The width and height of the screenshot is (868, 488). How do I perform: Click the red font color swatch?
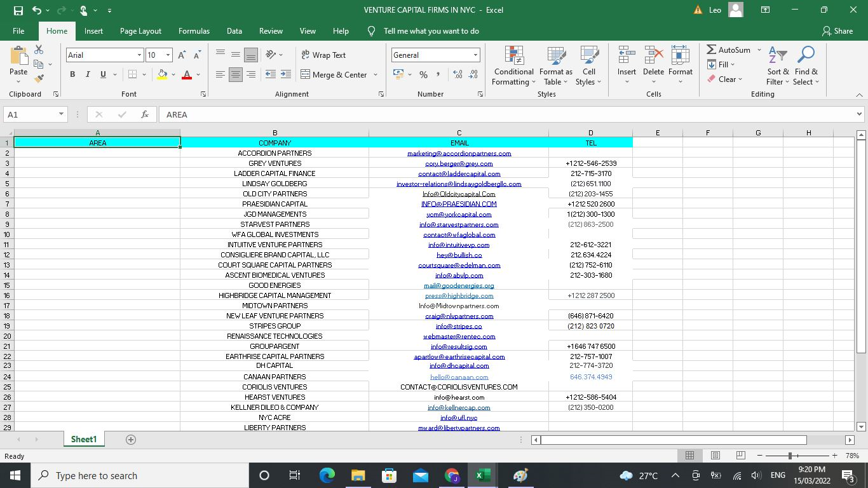pos(187,75)
